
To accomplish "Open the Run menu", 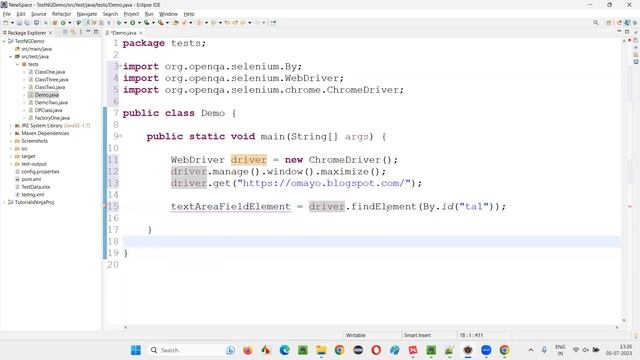I will pos(149,14).
